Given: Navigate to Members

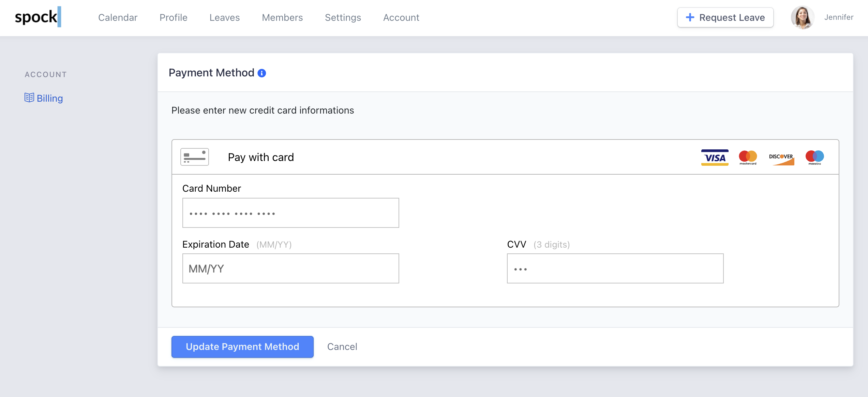Looking at the screenshot, I should pos(282,17).
